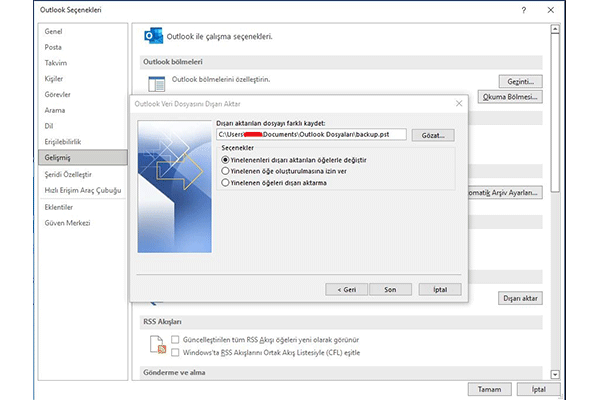
Task: Confirm options with Tamam button
Action: [x=489, y=389]
